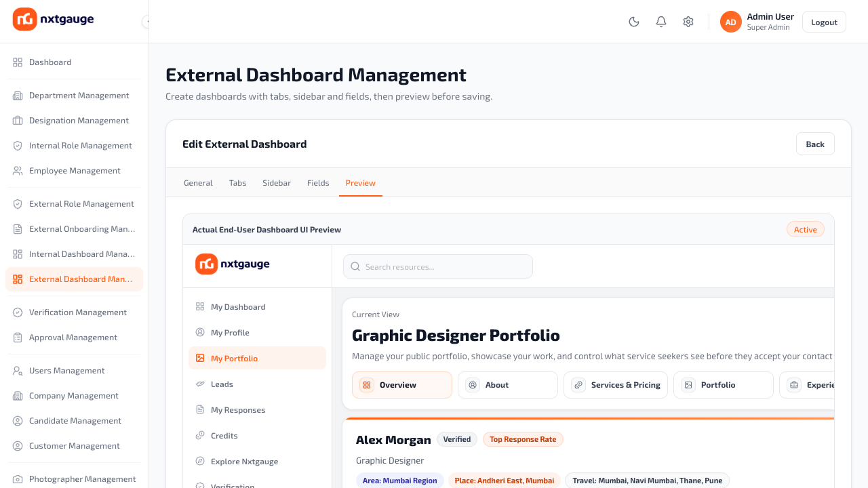The width and height of the screenshot is (868, 488).
Task: Open Users Management in sidebar
Action: click(75, 371)
